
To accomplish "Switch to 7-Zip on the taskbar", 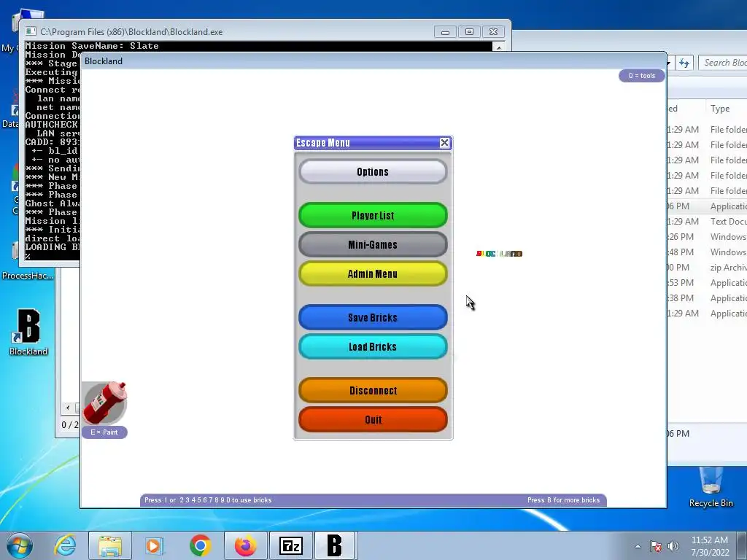I will click(290, 545).
